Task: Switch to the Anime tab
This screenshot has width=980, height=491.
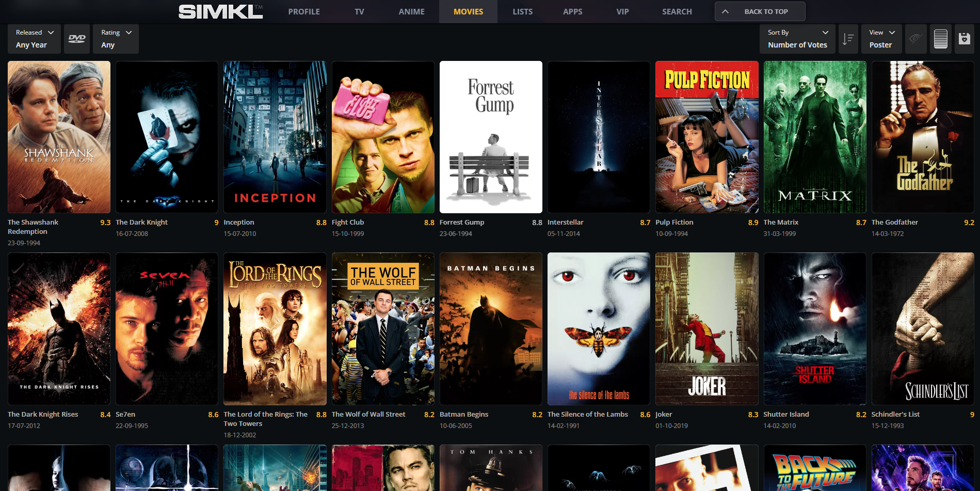Action: (411, 11)
